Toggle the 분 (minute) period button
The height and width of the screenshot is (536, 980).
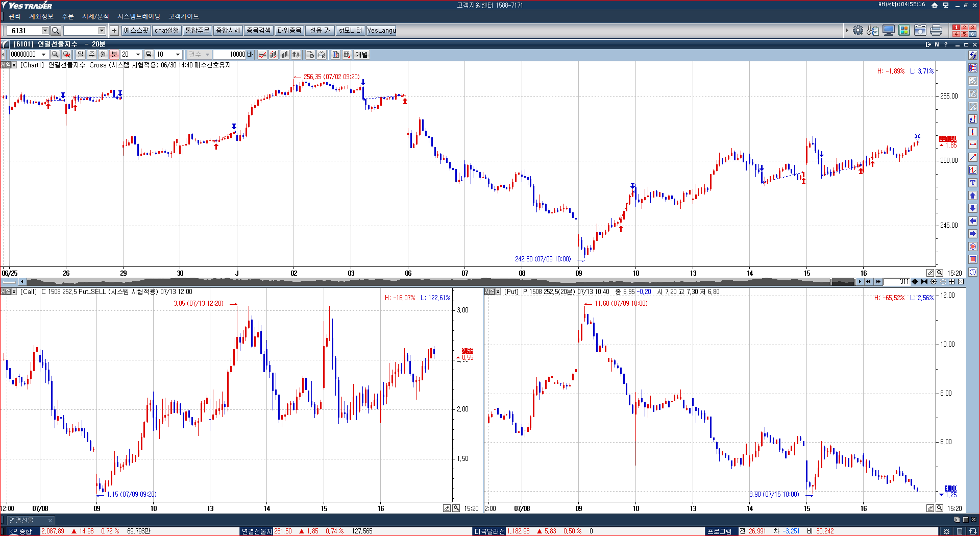click(114, 55)
